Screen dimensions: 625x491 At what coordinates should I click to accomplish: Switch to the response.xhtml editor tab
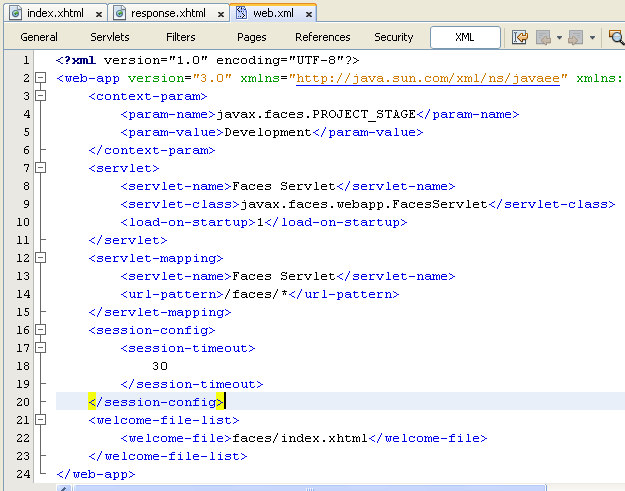point(168,13)
